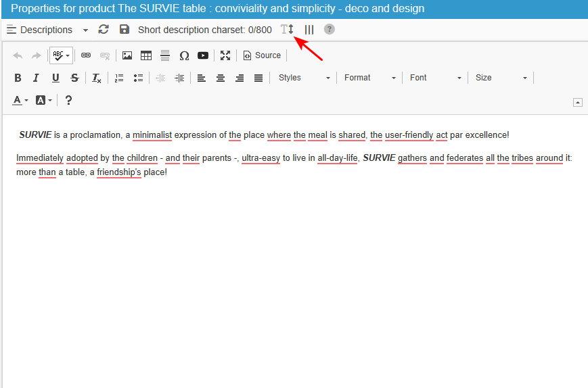
Task: Remove link with the unlink icon
Action: click(105, 56)
